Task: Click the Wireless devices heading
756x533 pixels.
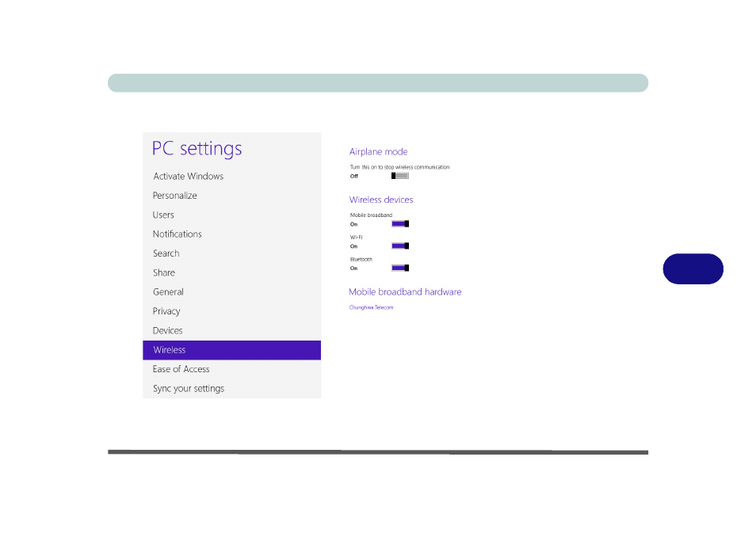Action: point(381,200)
